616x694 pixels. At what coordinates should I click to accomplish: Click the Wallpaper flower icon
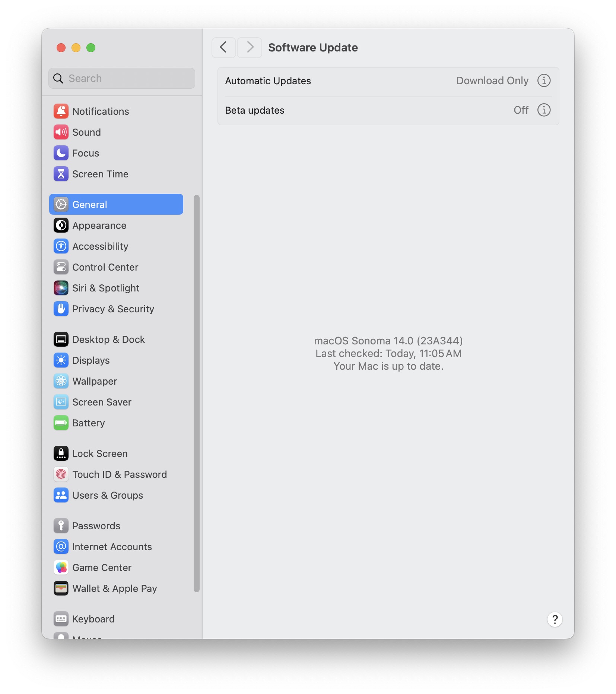(x=61, y=381)
